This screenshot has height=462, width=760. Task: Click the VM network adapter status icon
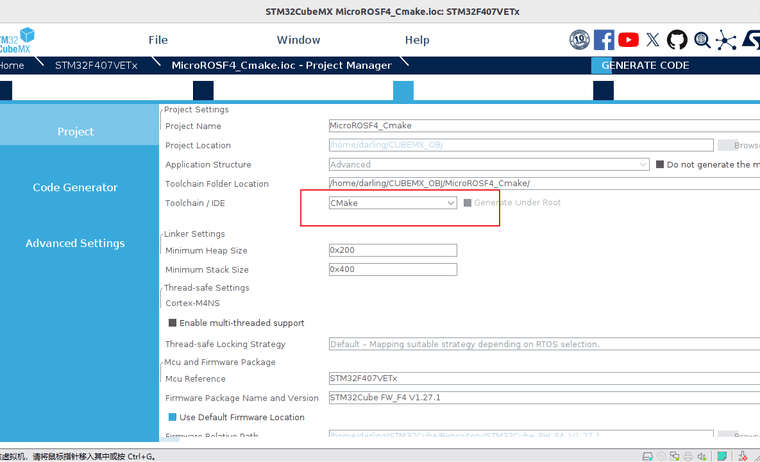pyautogui.click(x=674, y=456)
